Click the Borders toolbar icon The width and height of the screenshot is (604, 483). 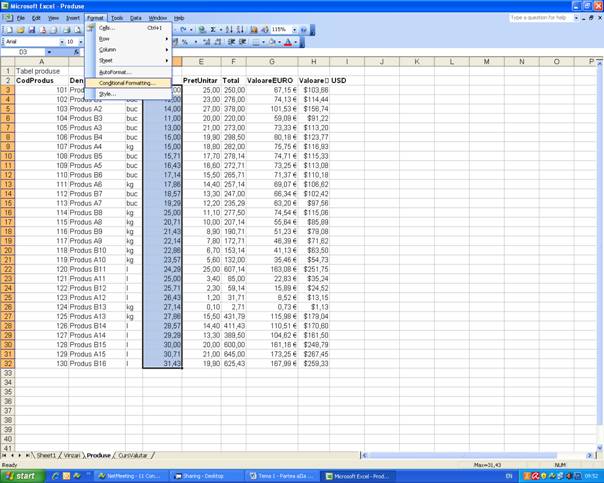click(258, 42)
